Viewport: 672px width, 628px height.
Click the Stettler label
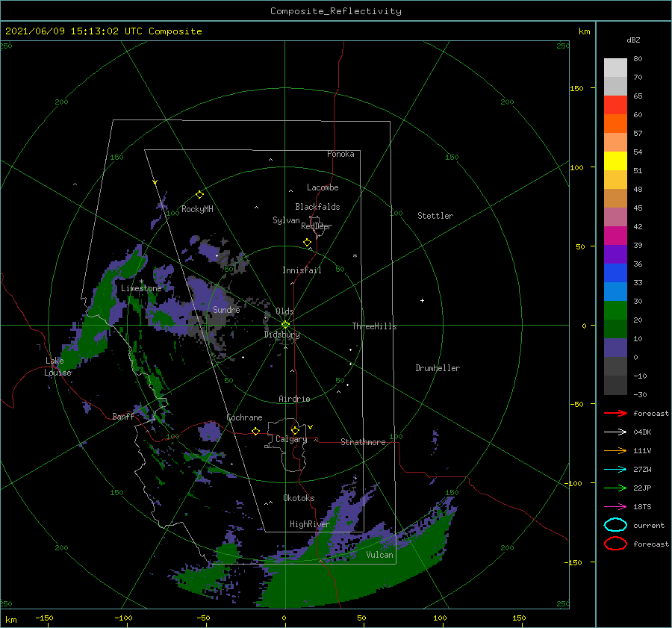point(435,216)
